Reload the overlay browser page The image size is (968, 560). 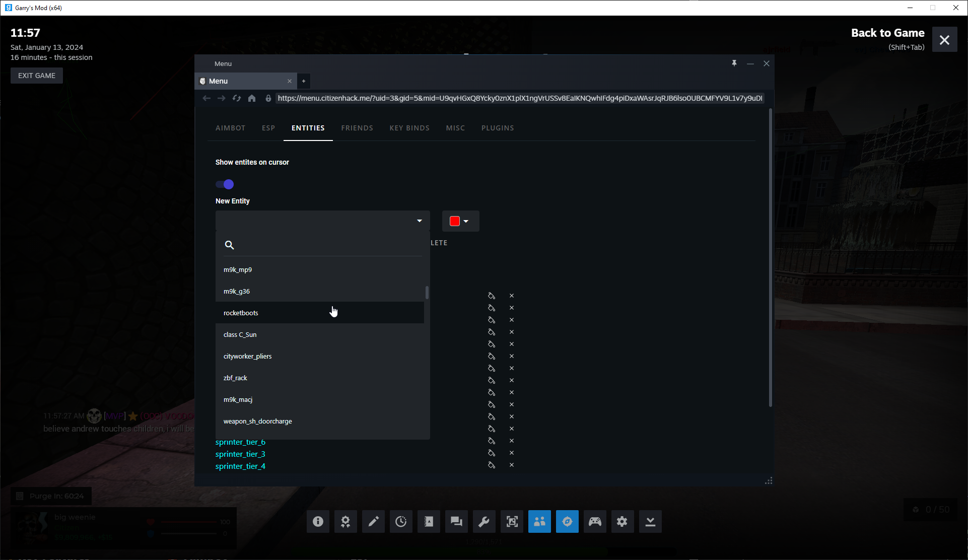[237, 98]
